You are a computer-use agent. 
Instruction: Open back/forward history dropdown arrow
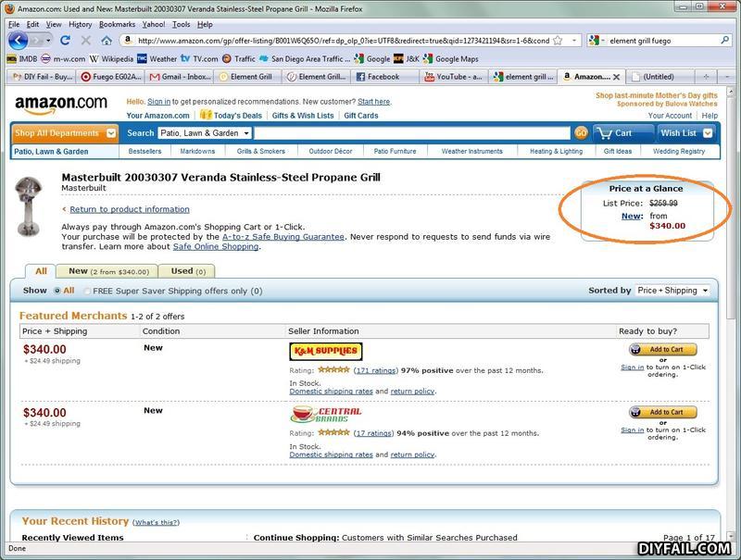48,41
